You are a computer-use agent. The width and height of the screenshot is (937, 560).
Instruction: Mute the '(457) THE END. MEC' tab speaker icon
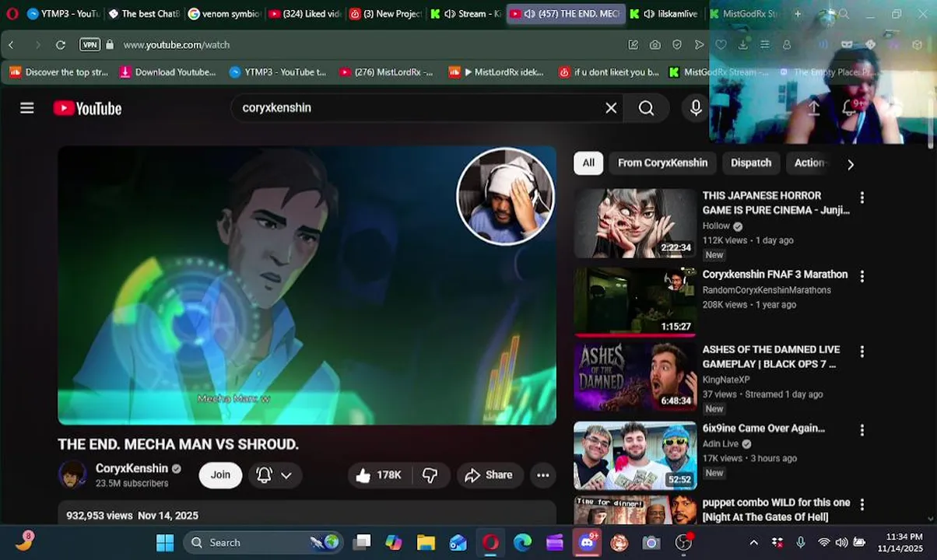529,14
